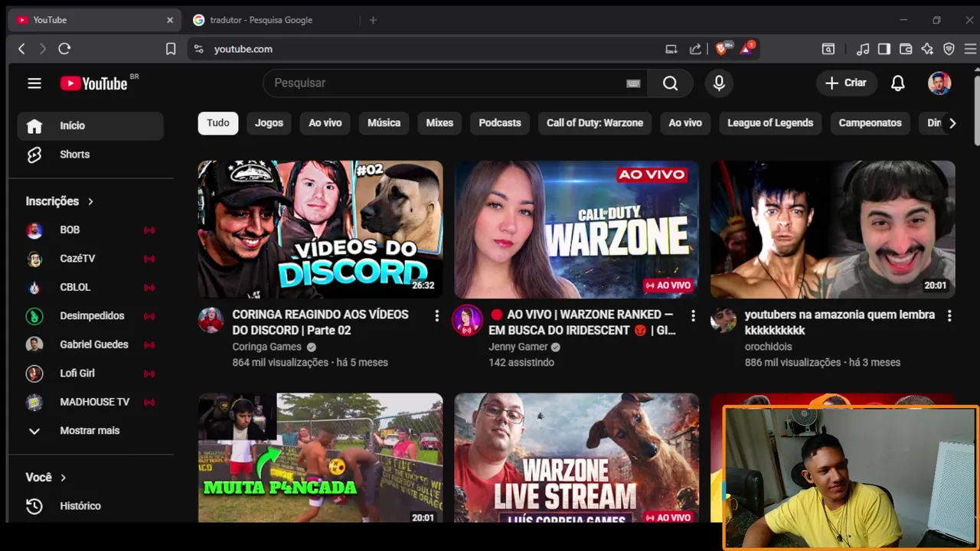This screenshot has width=980, height=551.
Task: Go back in browser history
Action: pos(21,49)
